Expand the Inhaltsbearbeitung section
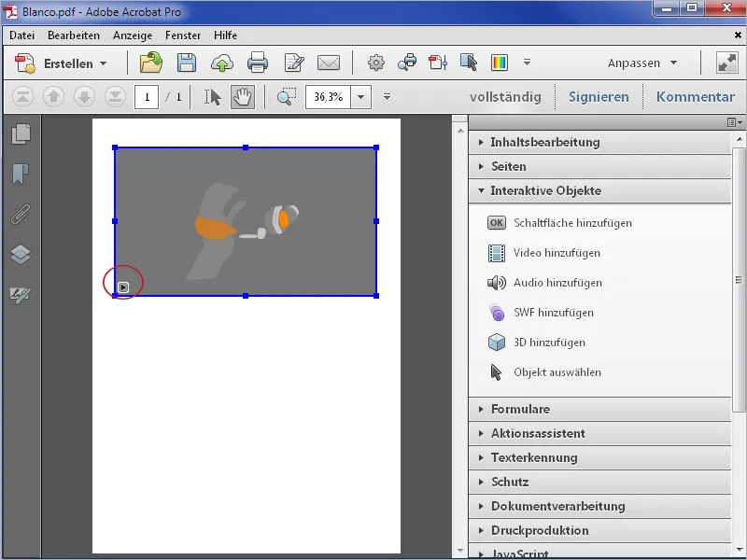The image size is (747, 560). pos(599,142)
